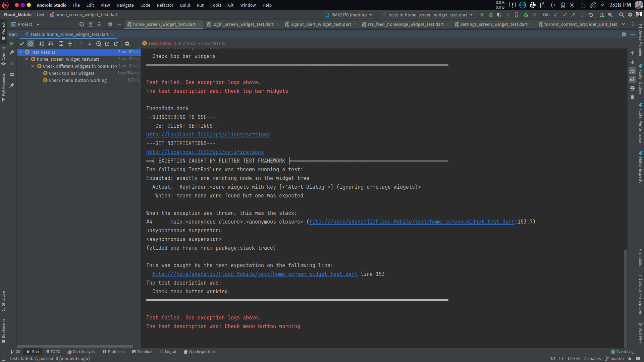Jump to next failed test arrow

click(90, 44)
